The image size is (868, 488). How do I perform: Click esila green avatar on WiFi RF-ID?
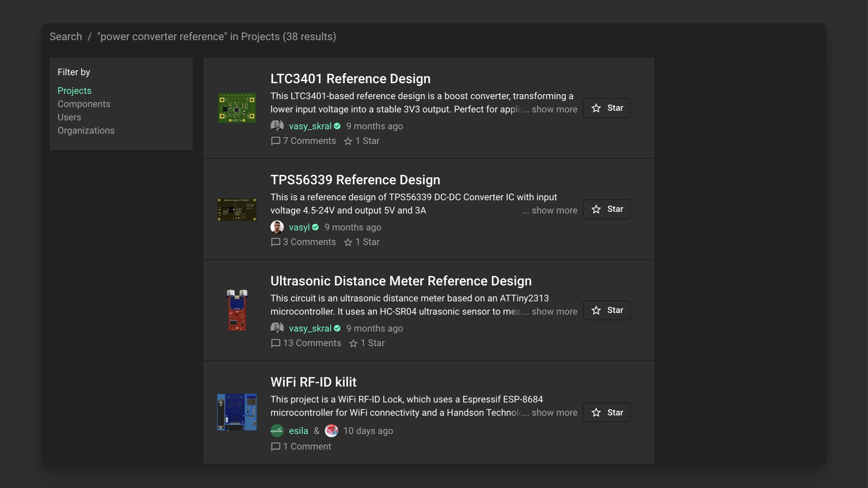(277, 430)
